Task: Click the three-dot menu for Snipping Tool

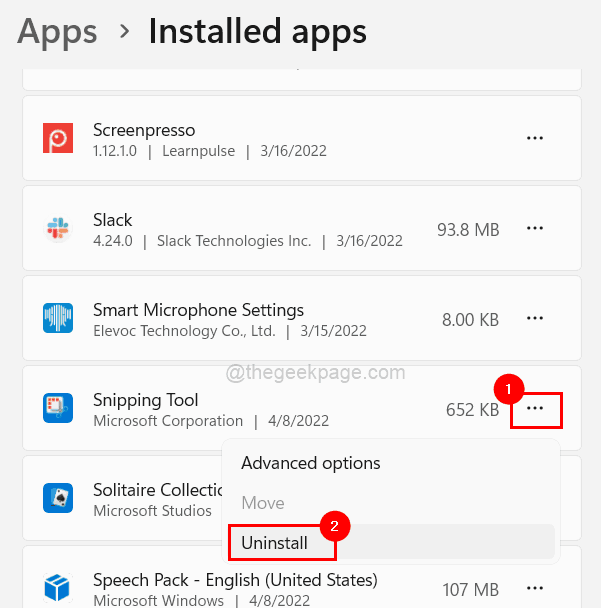Action: 535,409
